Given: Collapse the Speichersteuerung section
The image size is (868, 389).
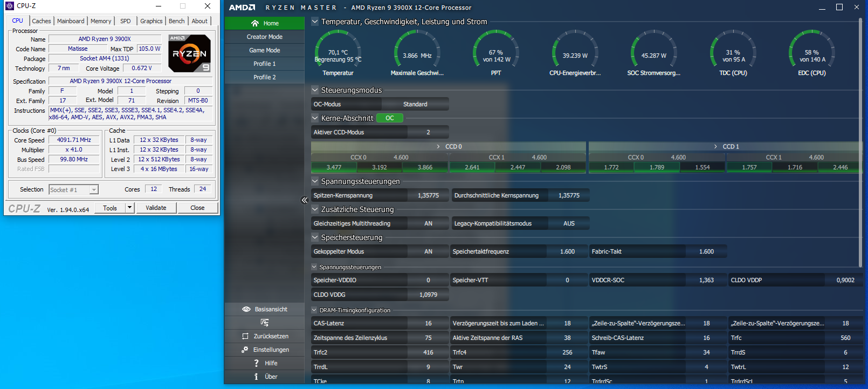Looking at the screenshot, I should pyautogui.click(x=315, y=237).
